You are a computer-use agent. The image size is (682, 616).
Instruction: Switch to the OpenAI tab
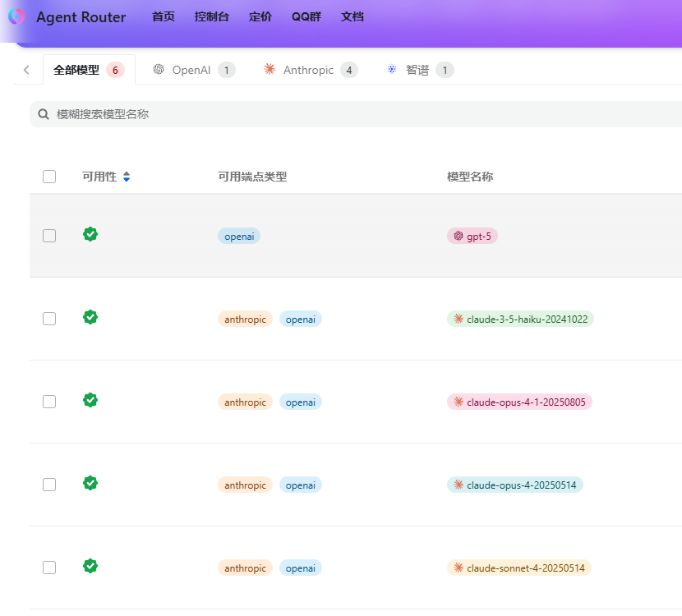click(194, 70)
